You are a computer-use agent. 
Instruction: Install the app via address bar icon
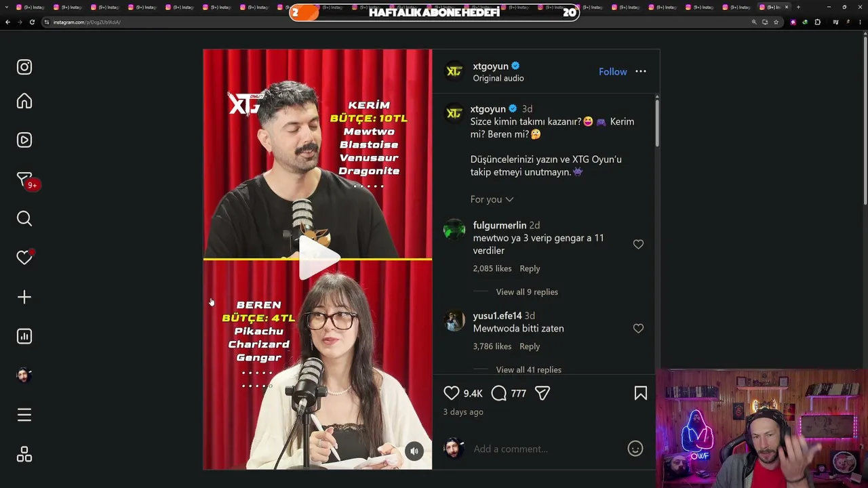pyautogui.click(x=765, y=22)
